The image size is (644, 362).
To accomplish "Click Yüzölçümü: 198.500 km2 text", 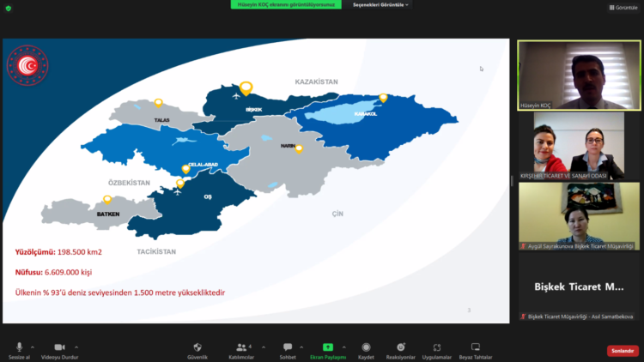I will 58,252.
